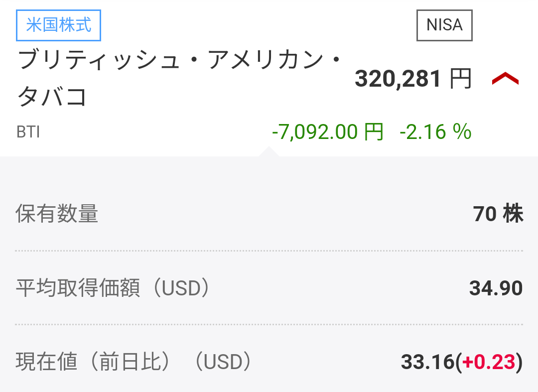538x392 pixels.
Task: Click the 円 symbol beside 320,281
Action: 460,79
